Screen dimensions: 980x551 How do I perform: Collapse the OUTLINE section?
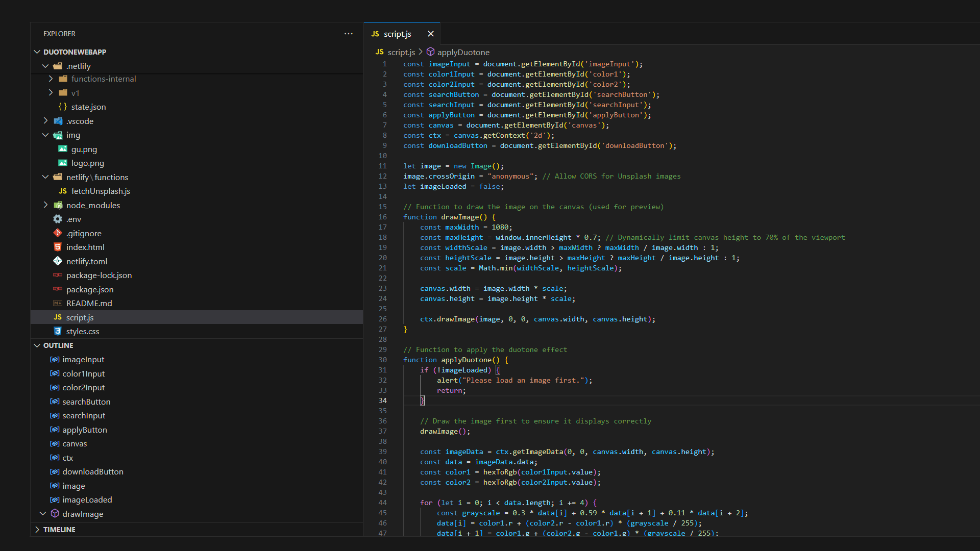[x=37, y=345]
